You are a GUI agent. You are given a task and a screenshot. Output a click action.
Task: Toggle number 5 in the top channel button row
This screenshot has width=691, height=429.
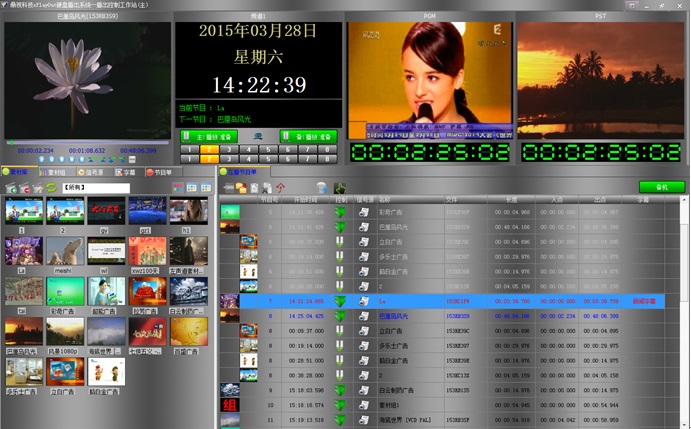(268, 149)
